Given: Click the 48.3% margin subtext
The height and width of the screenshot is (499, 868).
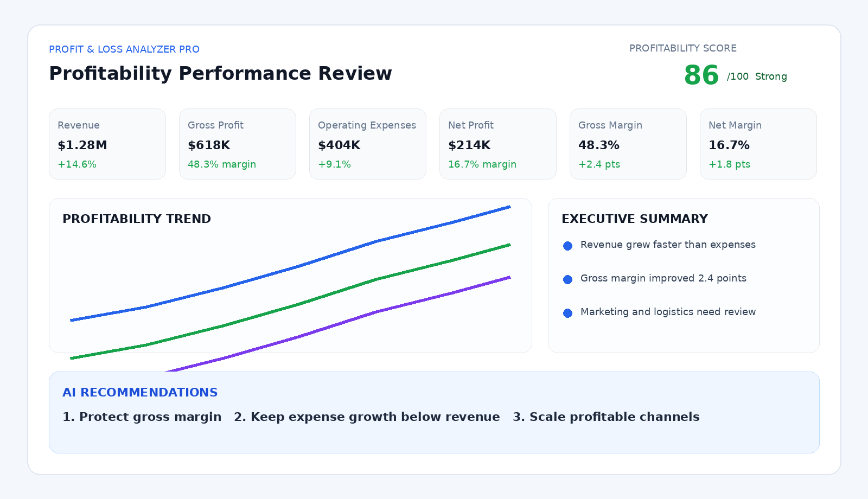Looking at the screenshot, I should click(x=222, y=164).
